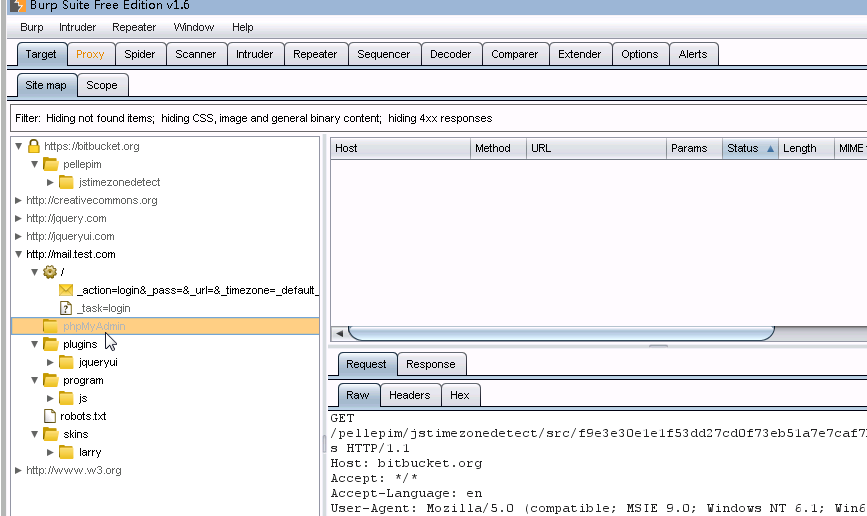Viewport: 867px width, 516px height.
Task: Expand the http://creativecommons.org node
Action: click(18, 200)
